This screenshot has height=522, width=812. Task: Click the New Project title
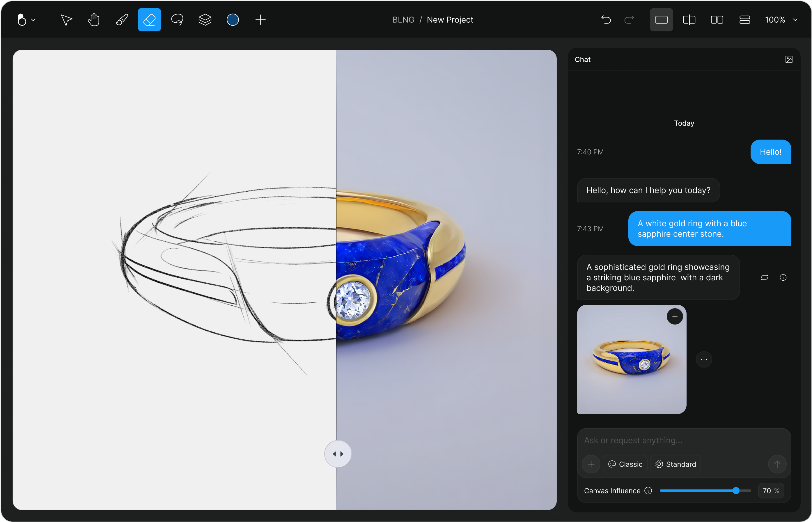tap(450, 20)
